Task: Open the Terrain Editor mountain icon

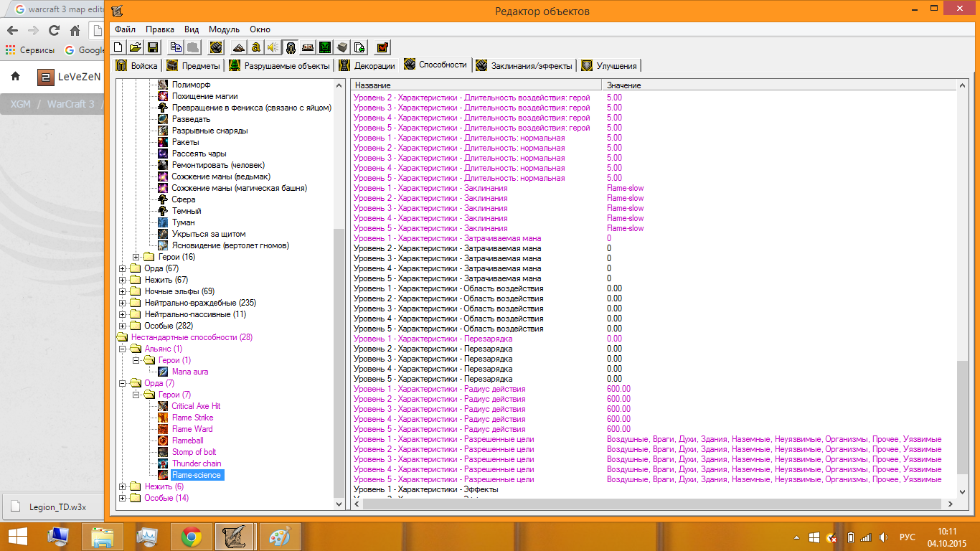Action: coord(239,47)
